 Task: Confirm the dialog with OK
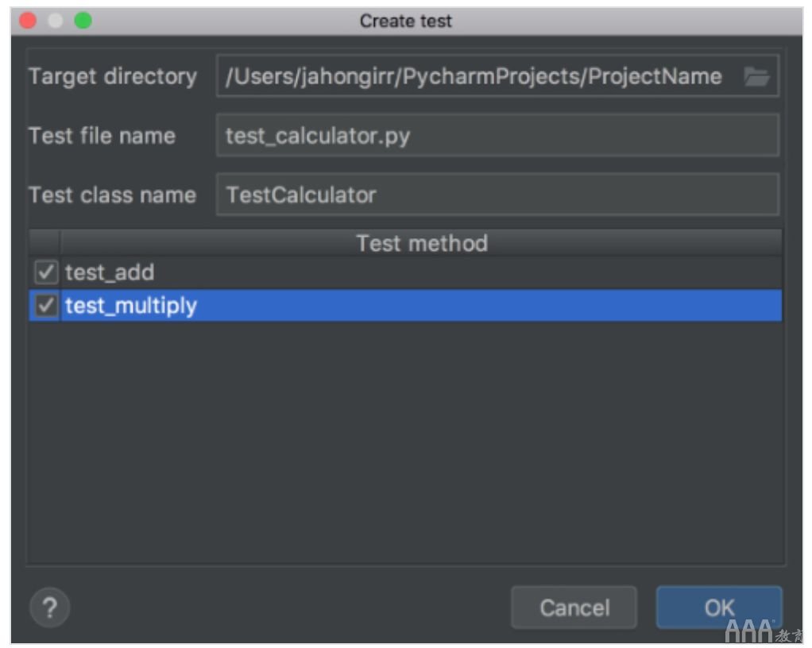pyautogui.click(x=719, y=607)
